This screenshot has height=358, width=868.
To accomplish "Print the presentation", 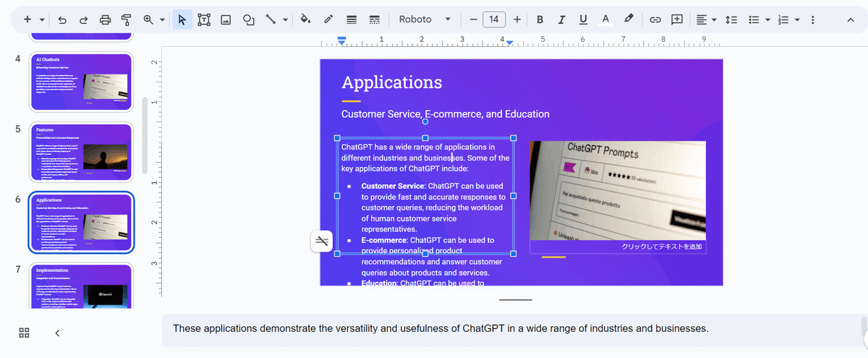I will (x=106, y=20).
